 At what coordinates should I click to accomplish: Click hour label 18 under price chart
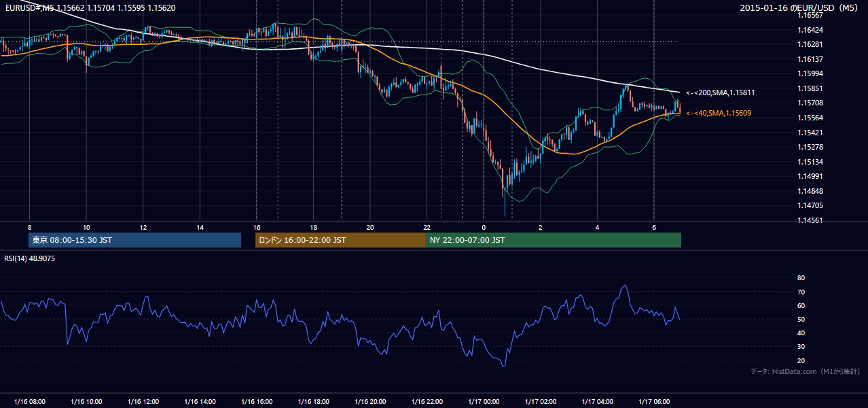(313, 227)
